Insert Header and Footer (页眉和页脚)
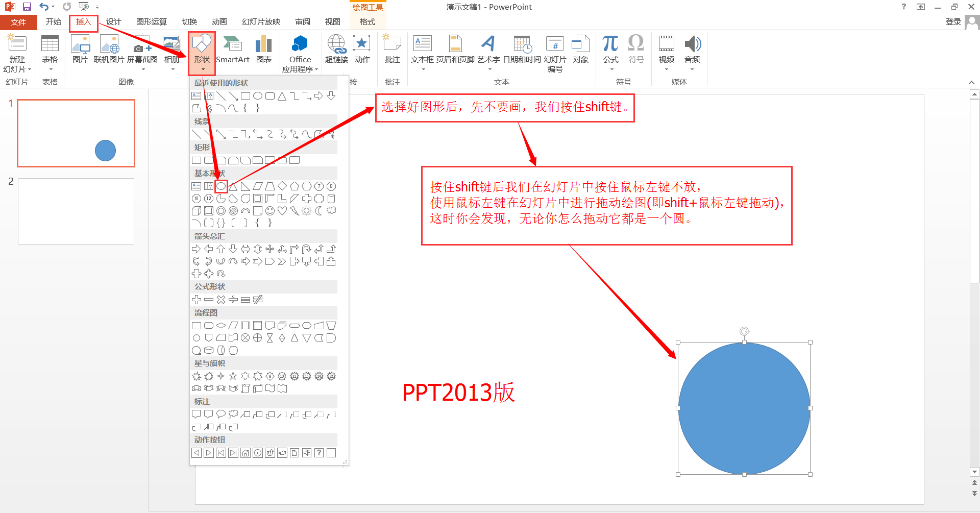Image resolution: width=980 pixels, height=513 pixels. 455,50
